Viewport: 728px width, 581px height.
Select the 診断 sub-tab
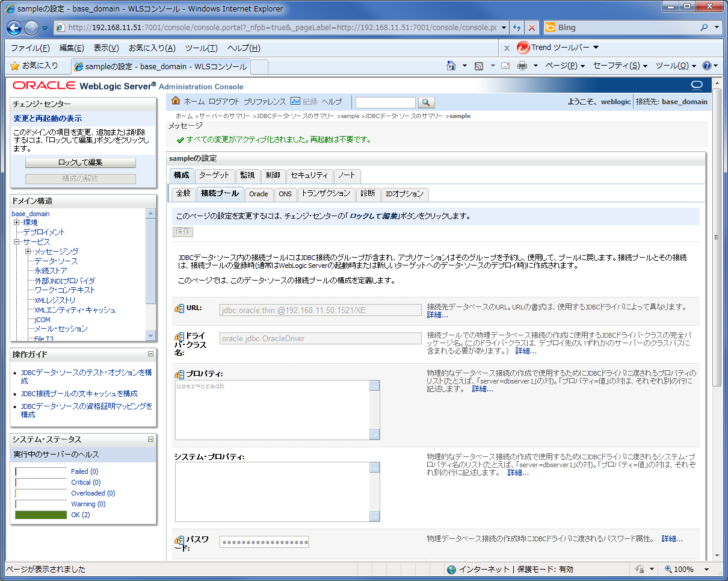click(368, 193)
